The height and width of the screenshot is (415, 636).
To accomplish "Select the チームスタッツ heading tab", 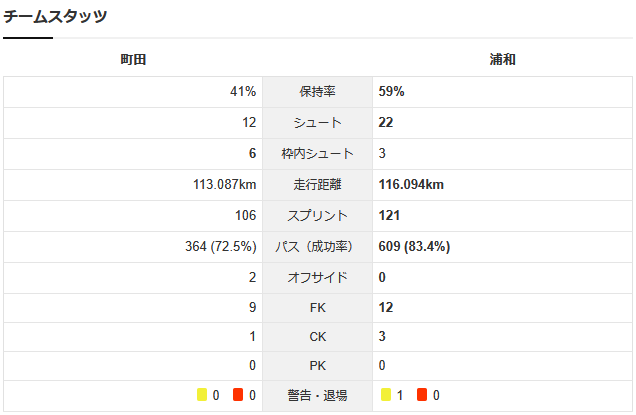I will (x=55, y=16).
